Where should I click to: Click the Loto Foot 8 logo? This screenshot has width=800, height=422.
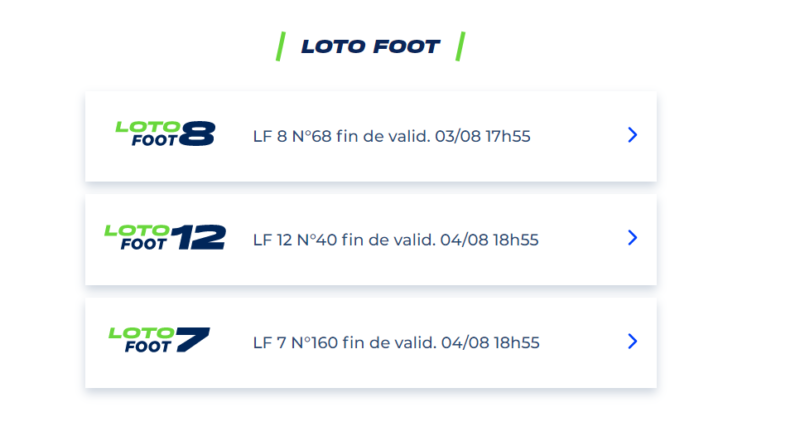165,134
